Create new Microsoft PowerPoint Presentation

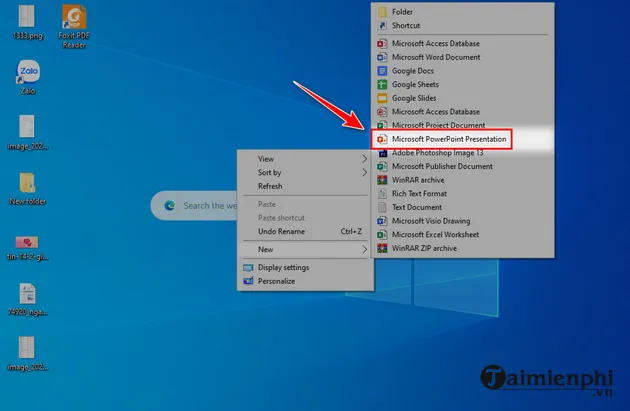[x=463, y=139]
